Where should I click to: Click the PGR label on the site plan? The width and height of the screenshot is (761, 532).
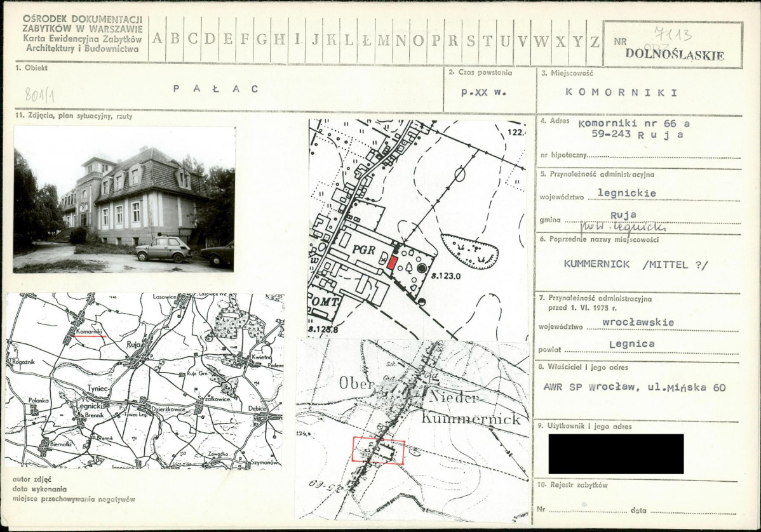363,249
